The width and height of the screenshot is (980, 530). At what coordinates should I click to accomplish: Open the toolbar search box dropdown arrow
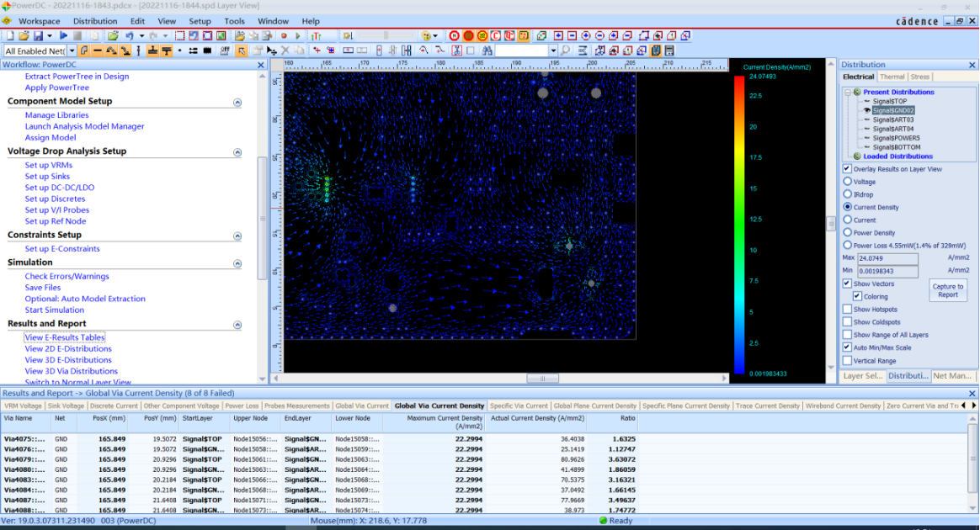tap(553, 50)
